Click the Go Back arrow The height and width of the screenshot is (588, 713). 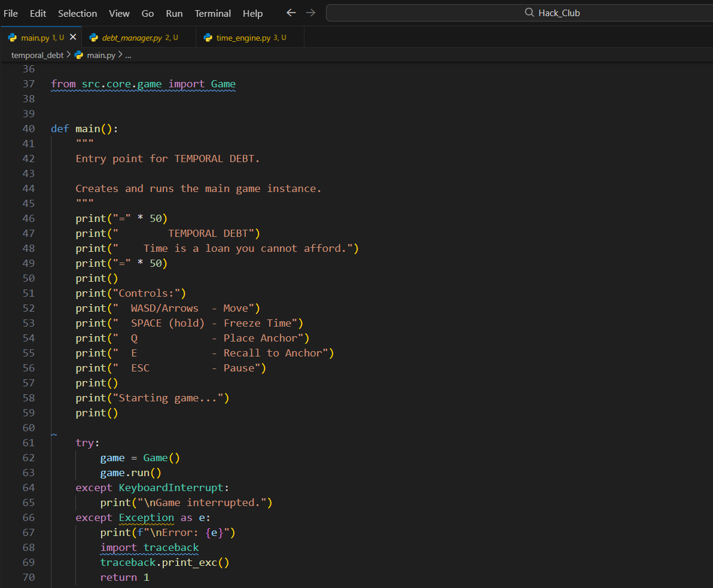click(x=291, y=13)
